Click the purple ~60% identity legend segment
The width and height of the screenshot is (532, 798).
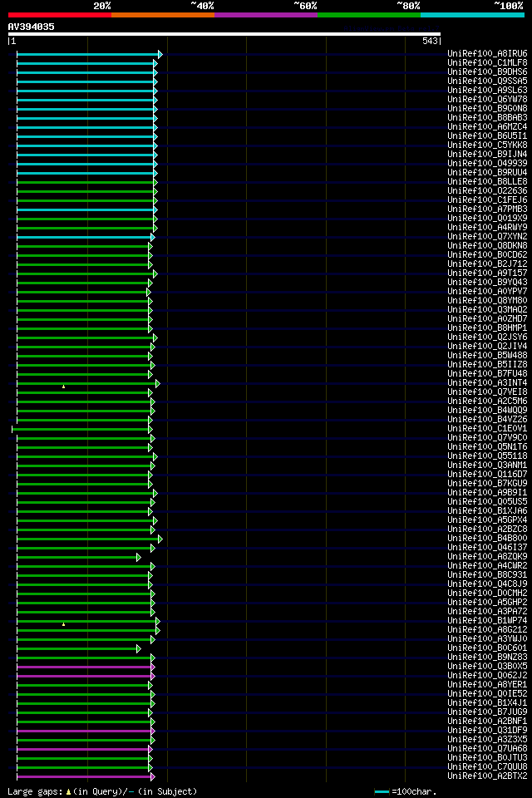(266, 15)
